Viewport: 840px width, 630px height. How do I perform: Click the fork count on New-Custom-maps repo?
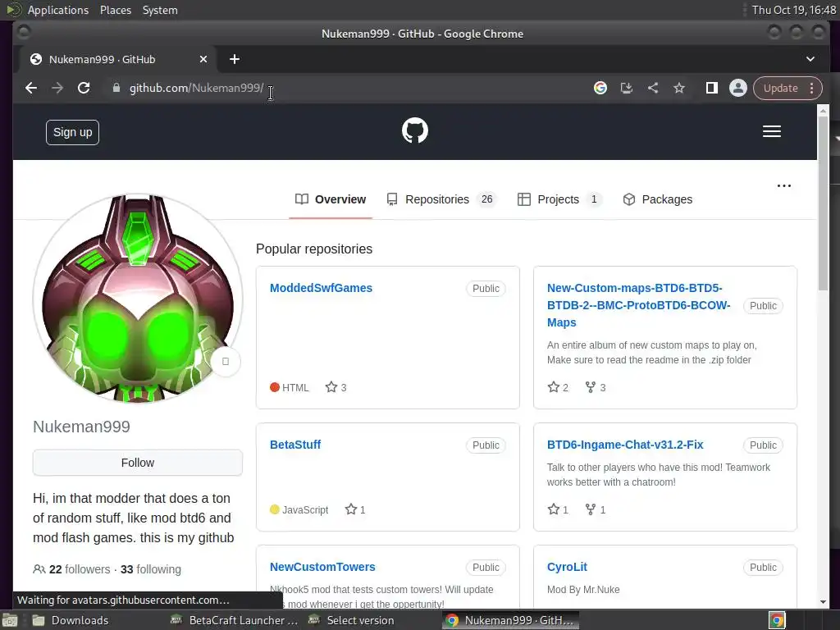(596, 387)
